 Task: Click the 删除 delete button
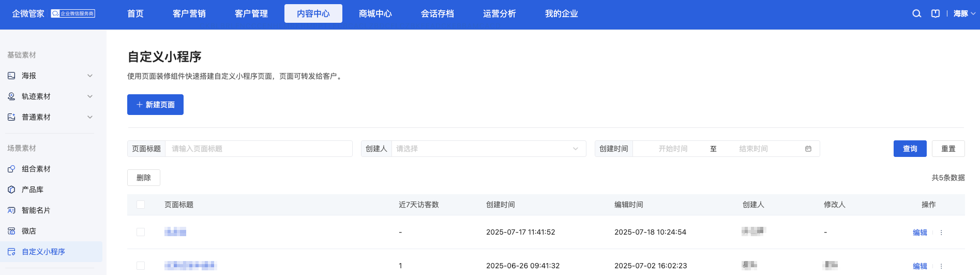click(144, 178)
